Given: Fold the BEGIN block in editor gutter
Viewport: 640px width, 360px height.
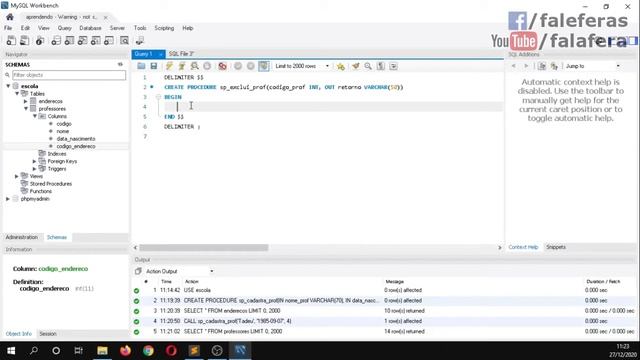Looking at the screenshot, I should pos(159,97).
